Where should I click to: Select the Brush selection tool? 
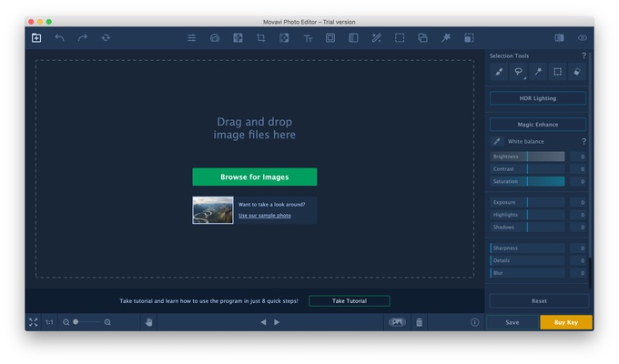[x=499, y=72]
